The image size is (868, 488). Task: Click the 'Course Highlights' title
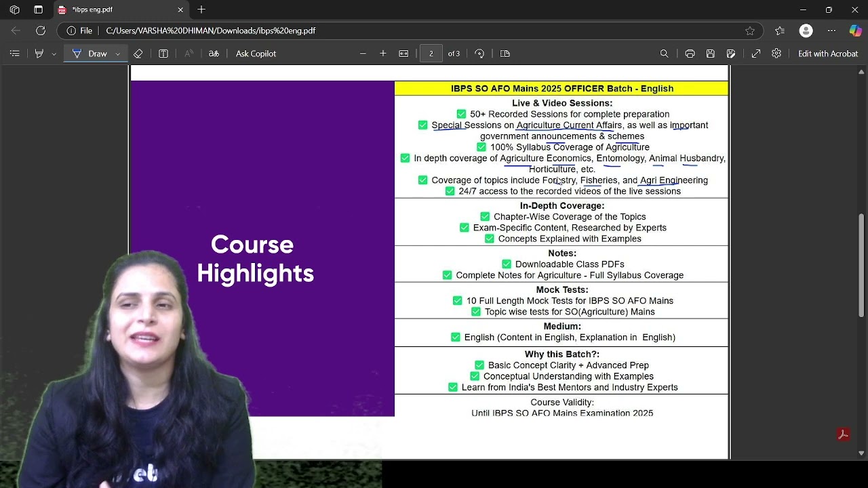255,259
